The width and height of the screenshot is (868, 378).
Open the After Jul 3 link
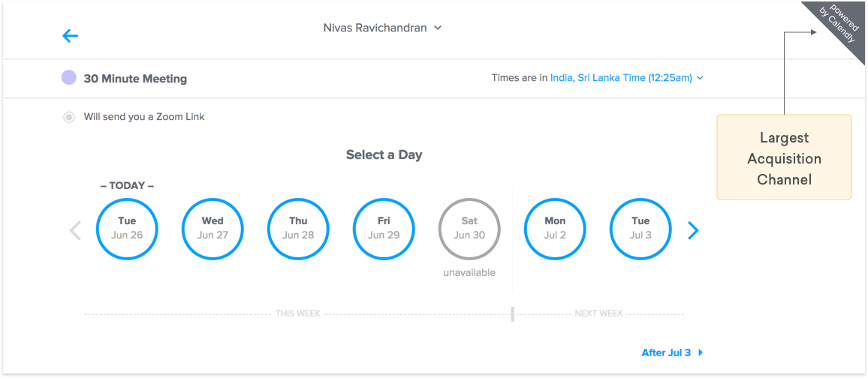(x=666, y=352)
